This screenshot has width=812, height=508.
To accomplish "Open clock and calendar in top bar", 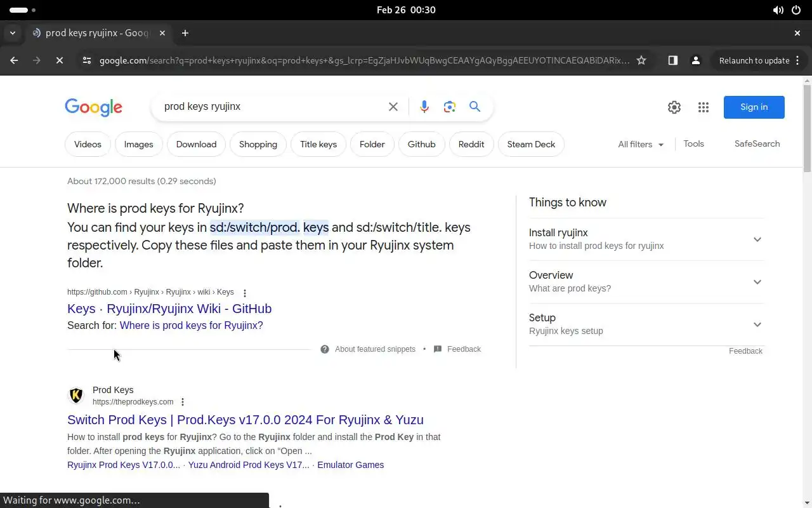I will click(406, 10).
